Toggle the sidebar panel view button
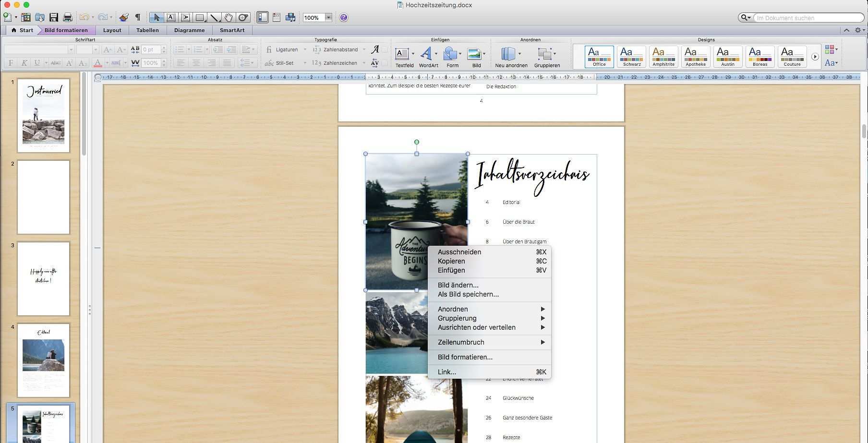Screen dimensions: 868x443 [x=262, y=18]
